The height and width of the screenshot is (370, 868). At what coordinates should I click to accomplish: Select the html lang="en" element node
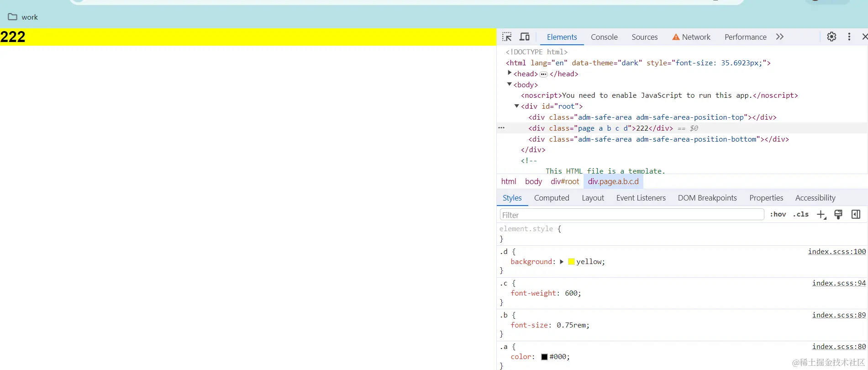(x=638, y=63)
